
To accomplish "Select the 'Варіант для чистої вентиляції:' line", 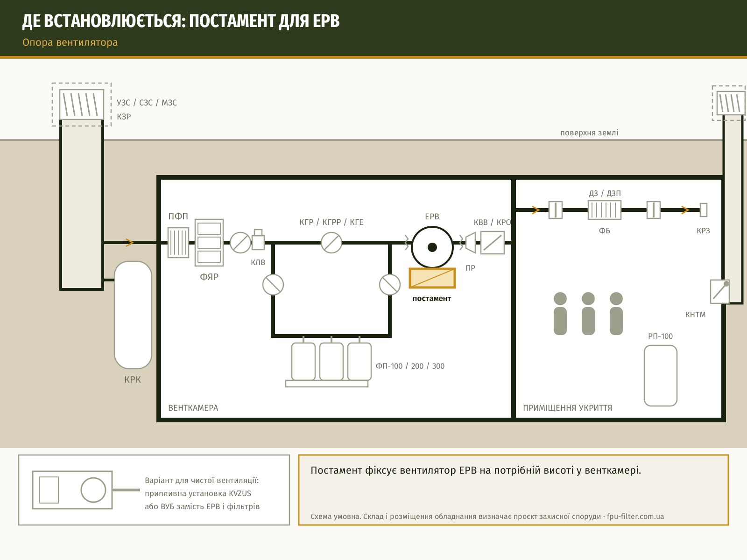I will click(x=202, y=481).
